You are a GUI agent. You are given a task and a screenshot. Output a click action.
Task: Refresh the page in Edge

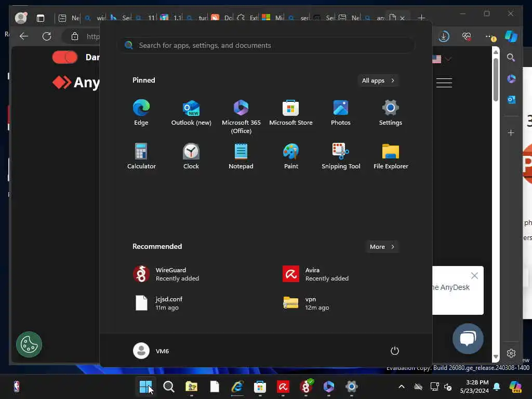(x=47, y=36)
